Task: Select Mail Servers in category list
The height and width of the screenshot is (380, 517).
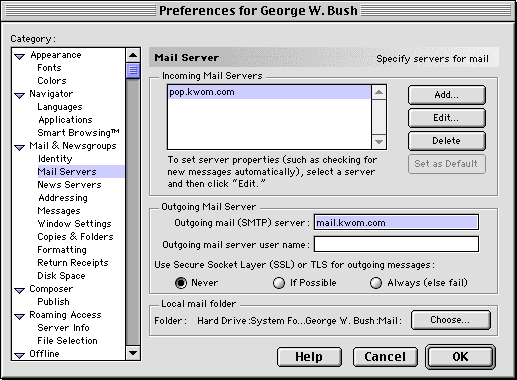Action: (x=81, y=172)
